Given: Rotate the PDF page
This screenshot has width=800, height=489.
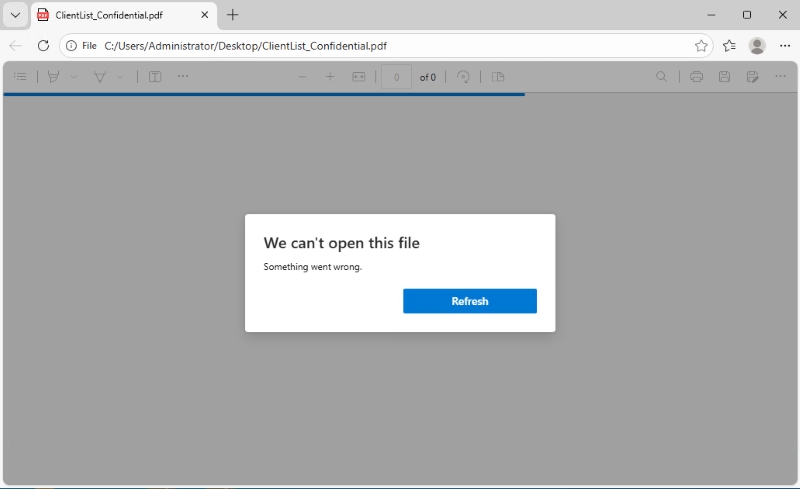Looking at the screenshot, I should tap(463, 77).
